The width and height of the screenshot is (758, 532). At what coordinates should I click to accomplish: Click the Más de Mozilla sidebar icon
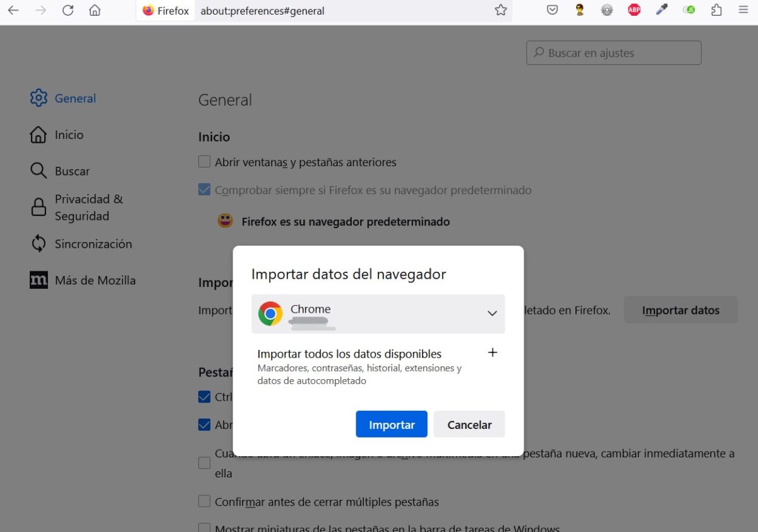pyautogui.click(x=39, y=280)
